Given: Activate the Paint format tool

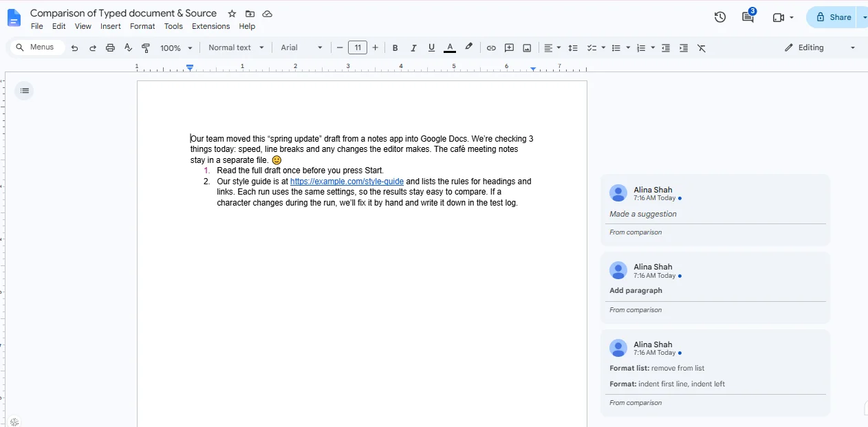Looking at the screenshot, I should (146, 48).
